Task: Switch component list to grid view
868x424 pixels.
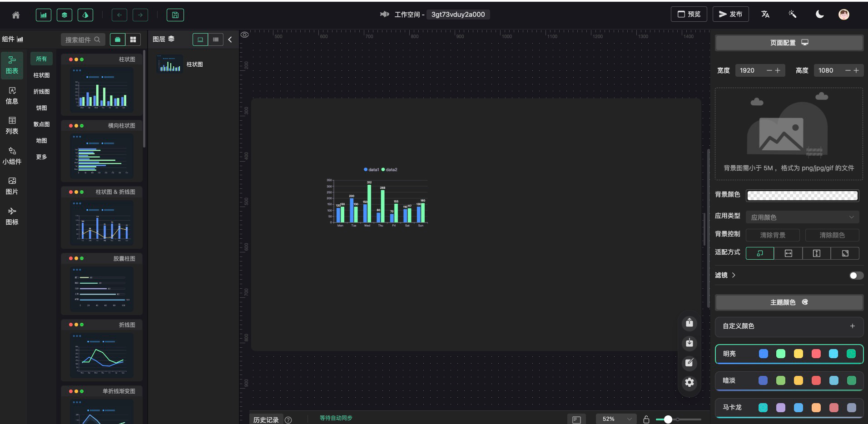Action: tap(133, 39)
